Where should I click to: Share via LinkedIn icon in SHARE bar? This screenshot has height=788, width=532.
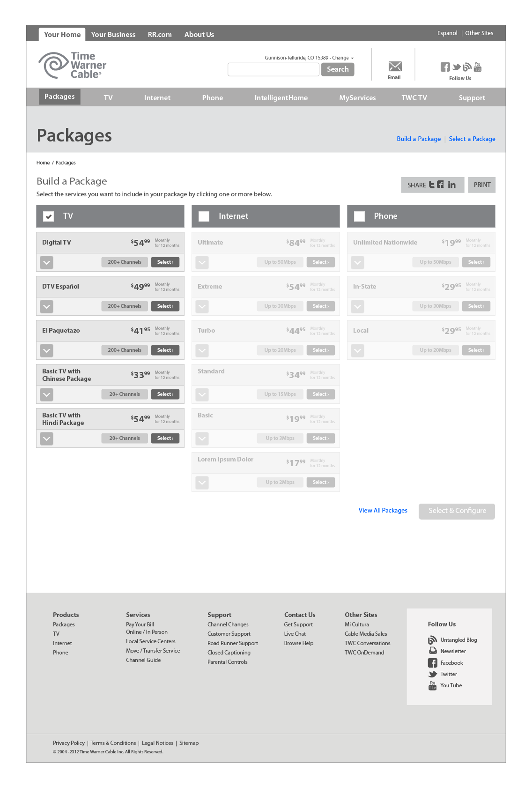pos(451,185)
